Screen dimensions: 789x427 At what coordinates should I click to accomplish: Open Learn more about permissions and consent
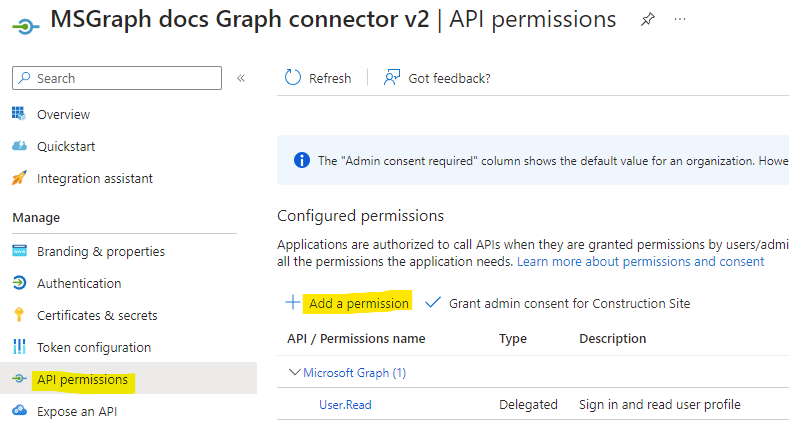(640, 262)
